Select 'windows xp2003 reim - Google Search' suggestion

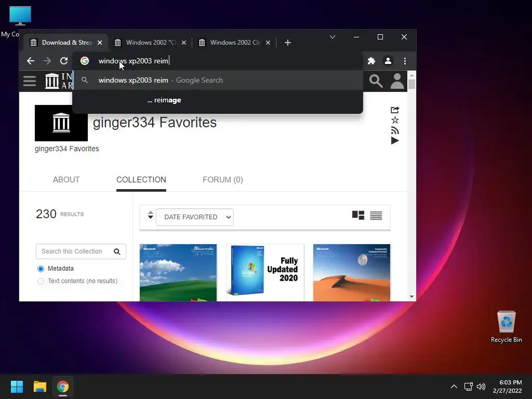218,80
